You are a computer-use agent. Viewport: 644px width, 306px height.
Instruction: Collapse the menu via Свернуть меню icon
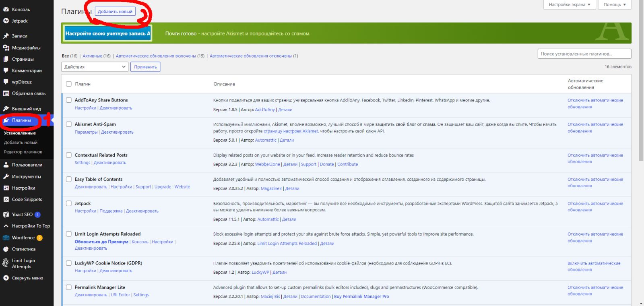coord(6,278)
